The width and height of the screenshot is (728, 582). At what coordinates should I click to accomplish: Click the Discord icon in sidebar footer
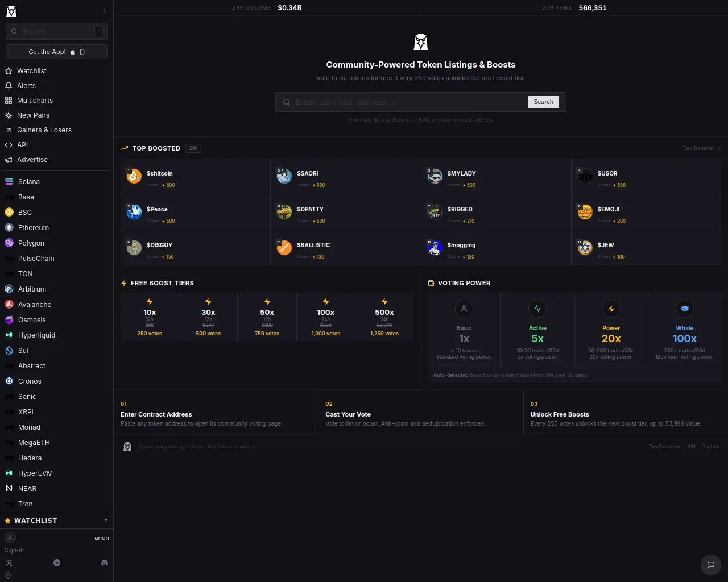[105, 563]
